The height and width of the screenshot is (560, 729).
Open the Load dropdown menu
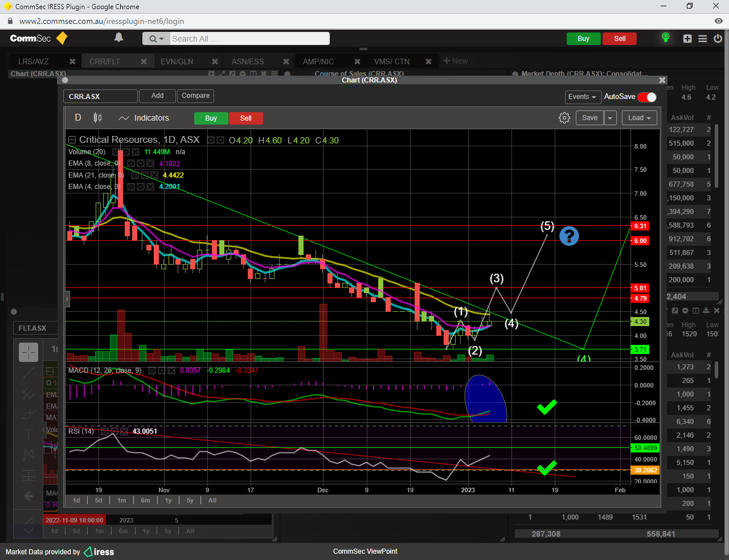640,118
